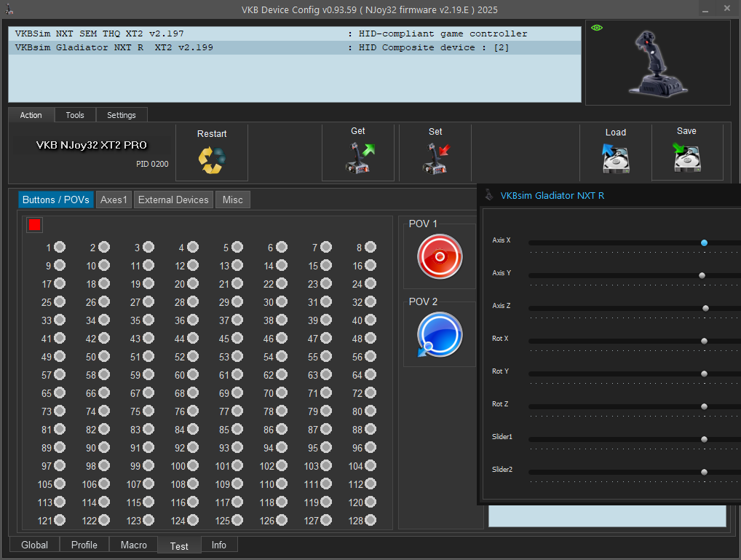This screenshot has height=560, width=741.
Task: Select the VKBsim Gladiator NXT R device row
Action: click(295, 47)
